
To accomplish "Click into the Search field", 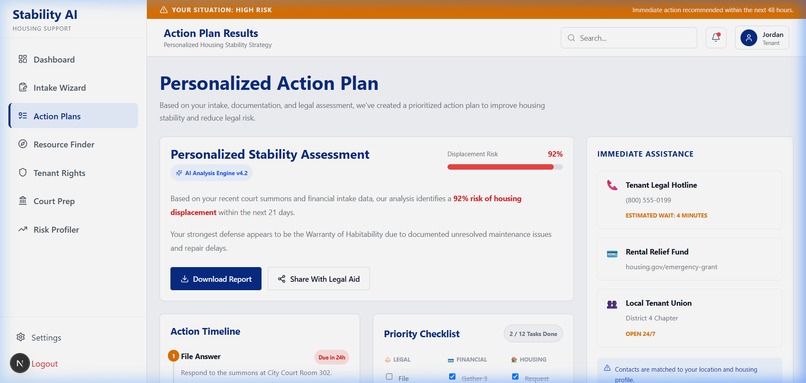I will click(629, 38).
